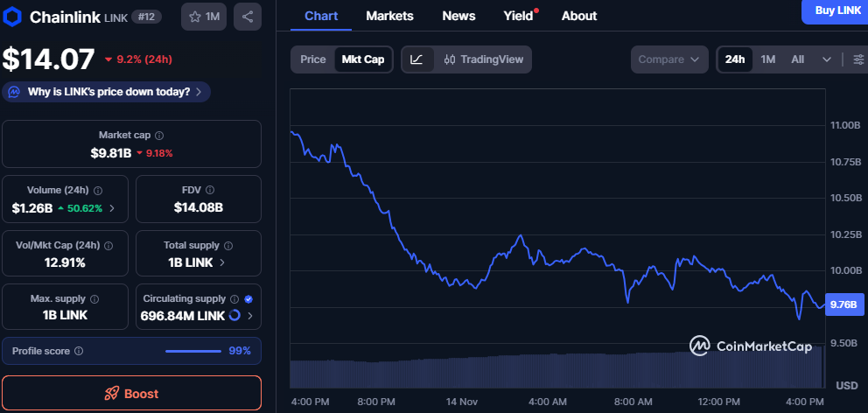868x413 pixels.
Task: Click the Market cap info icon
Action: (x=159, y=136)
